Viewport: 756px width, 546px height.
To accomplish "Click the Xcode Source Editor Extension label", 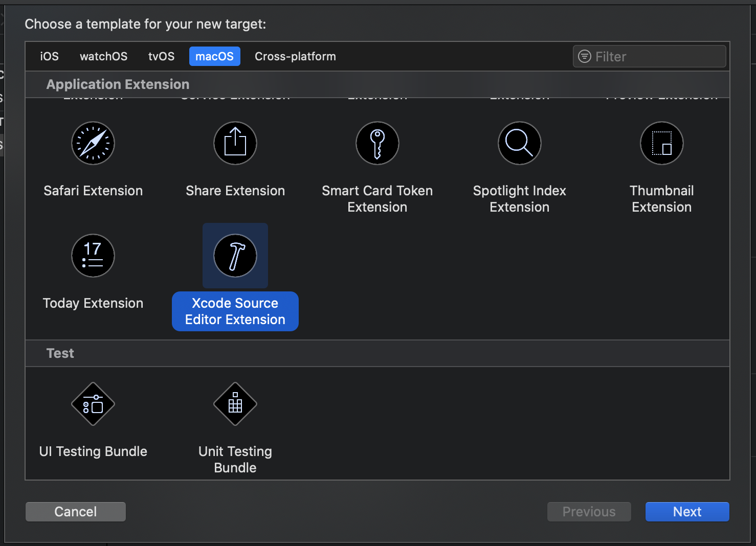I will (x=235, y=311).
